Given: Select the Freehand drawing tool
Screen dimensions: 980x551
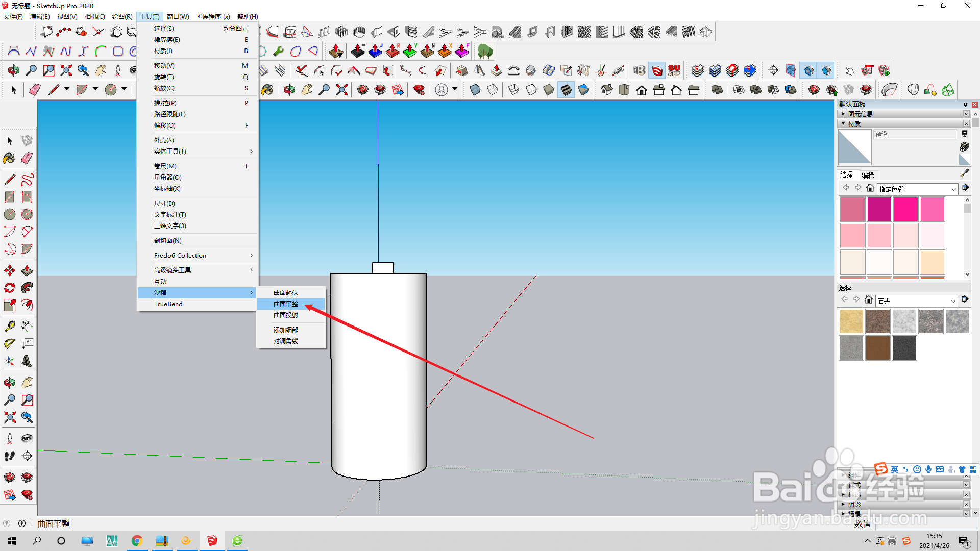Looking at the screenshot, I should click(27, 180).
